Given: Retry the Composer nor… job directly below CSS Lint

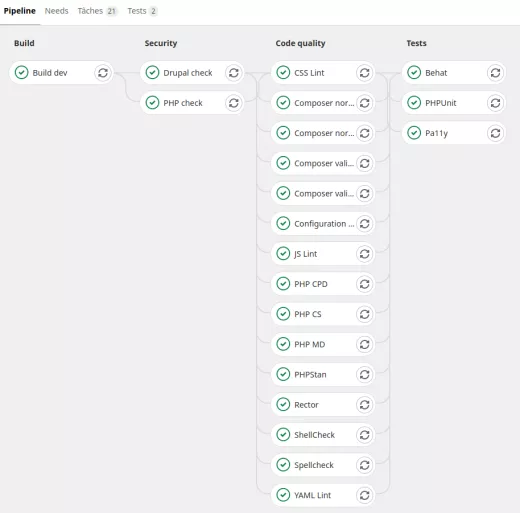Looking at the screenshot, I should click(x=365, y=103).
